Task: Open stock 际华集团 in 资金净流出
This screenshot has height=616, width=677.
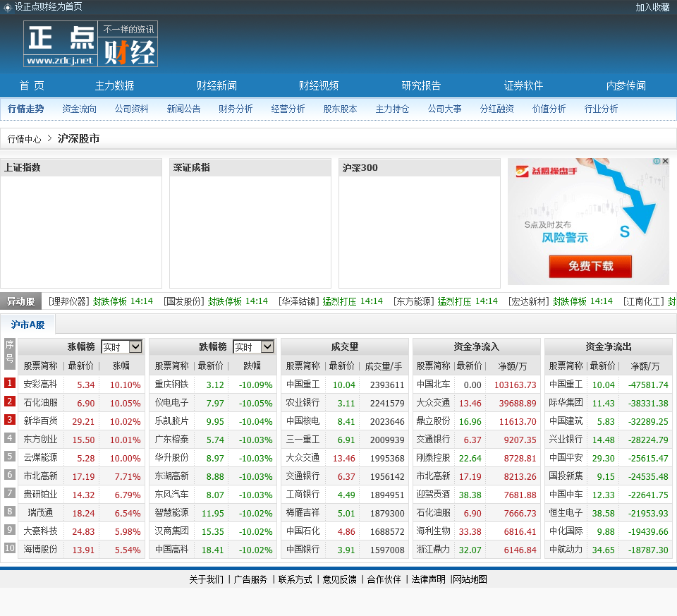Action: coord(566,403)
